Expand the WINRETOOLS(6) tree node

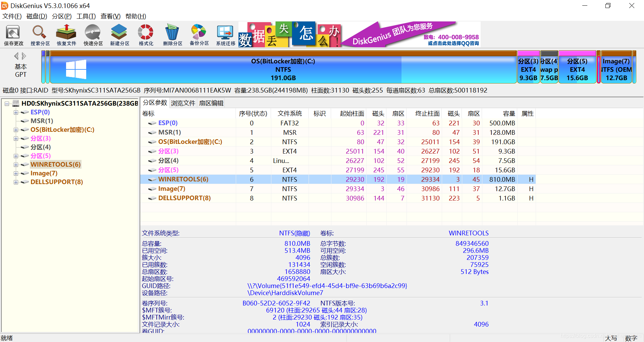(x=16, y=165)
